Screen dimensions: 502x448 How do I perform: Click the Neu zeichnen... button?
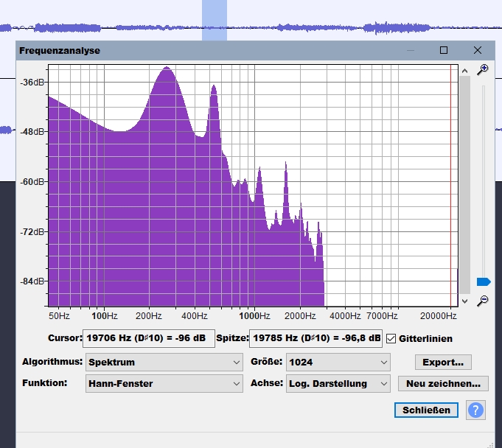[443, 383]
